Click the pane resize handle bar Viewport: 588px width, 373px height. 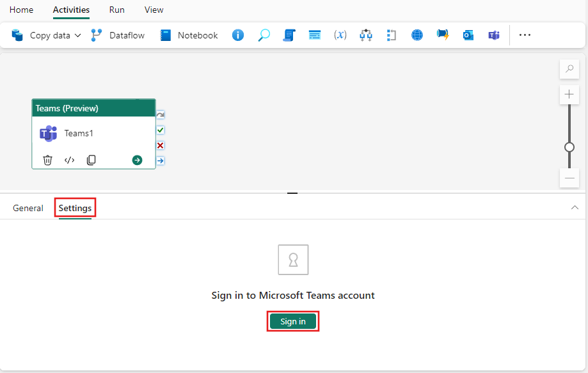point(292,193)
